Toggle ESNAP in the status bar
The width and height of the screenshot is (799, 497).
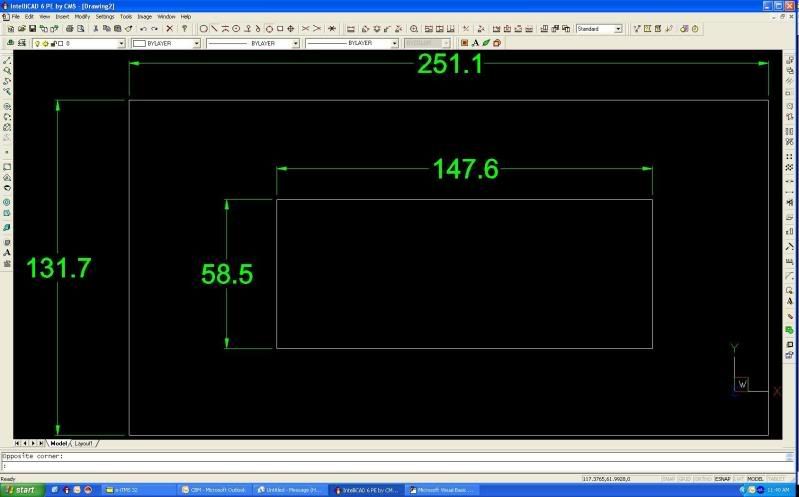(722, 479)
